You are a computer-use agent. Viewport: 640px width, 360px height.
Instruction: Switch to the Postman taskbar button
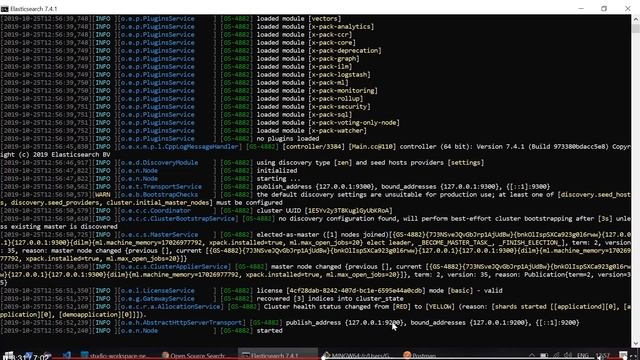pos(420,355)
